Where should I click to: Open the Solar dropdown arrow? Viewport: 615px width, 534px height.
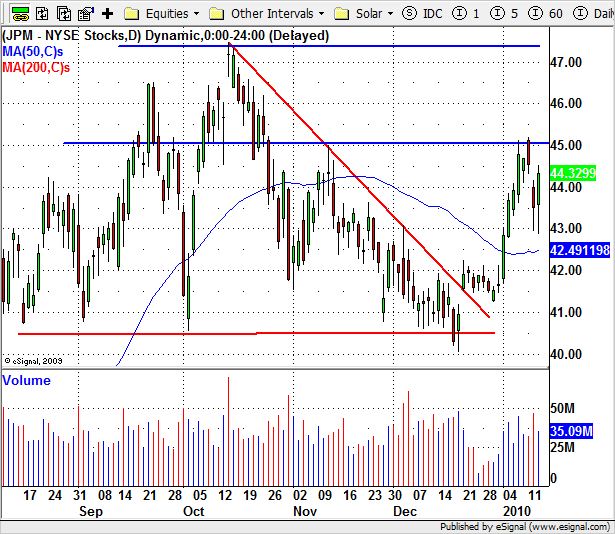(390, 14)
